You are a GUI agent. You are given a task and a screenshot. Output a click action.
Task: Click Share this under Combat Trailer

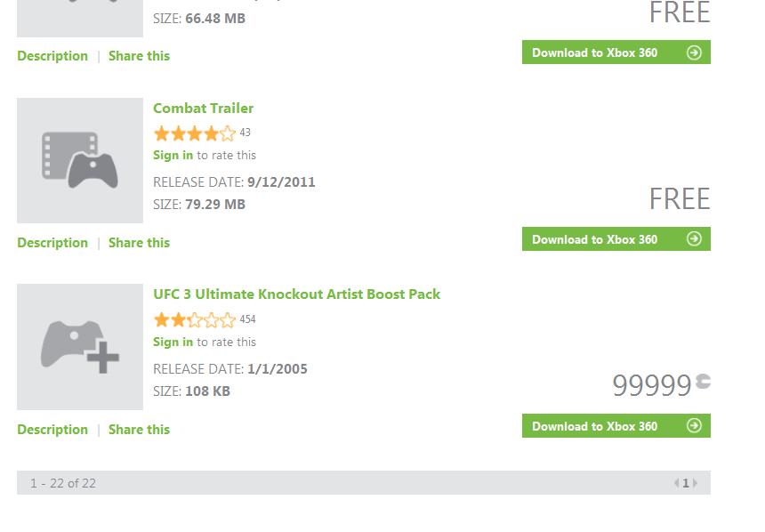pos(139,243)
